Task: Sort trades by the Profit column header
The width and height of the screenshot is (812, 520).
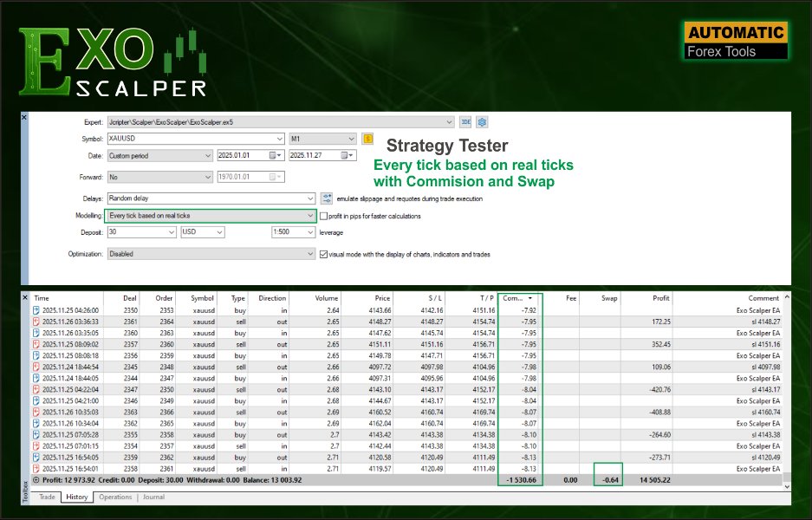Action: 662,298
